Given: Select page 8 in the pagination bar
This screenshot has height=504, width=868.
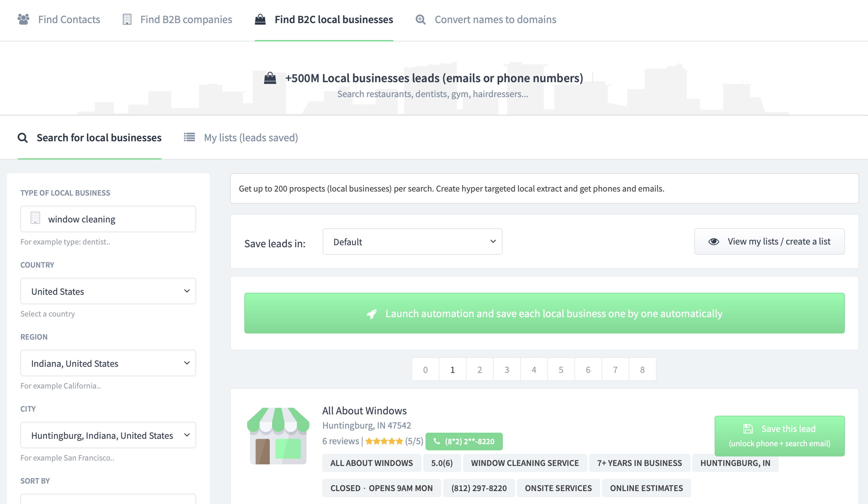Looking at the screenshot, I should tap(642, 370).
